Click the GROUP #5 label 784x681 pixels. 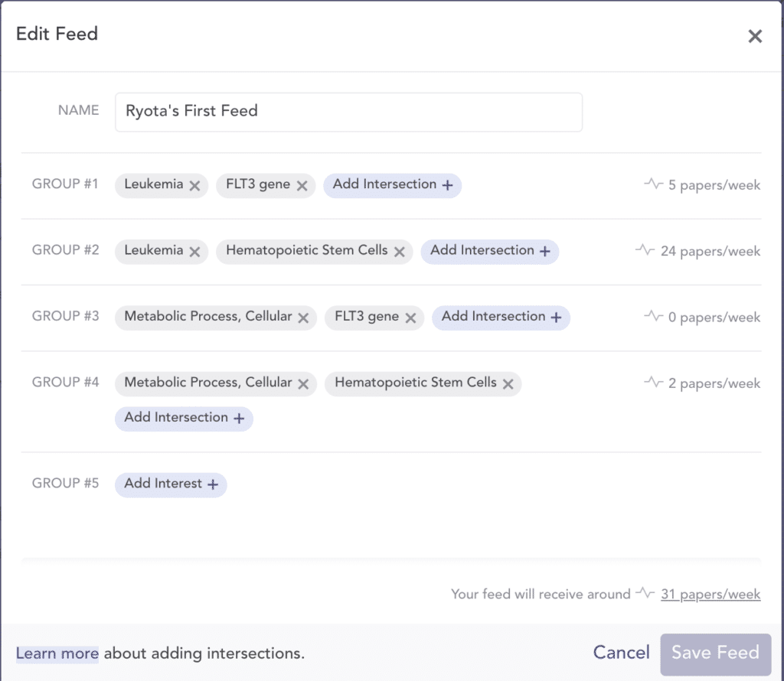coord(66,483)
